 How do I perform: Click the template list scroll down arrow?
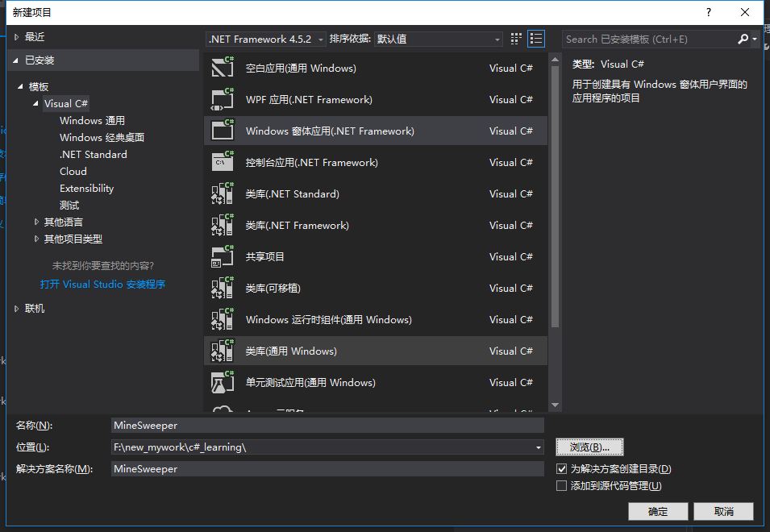555,405
